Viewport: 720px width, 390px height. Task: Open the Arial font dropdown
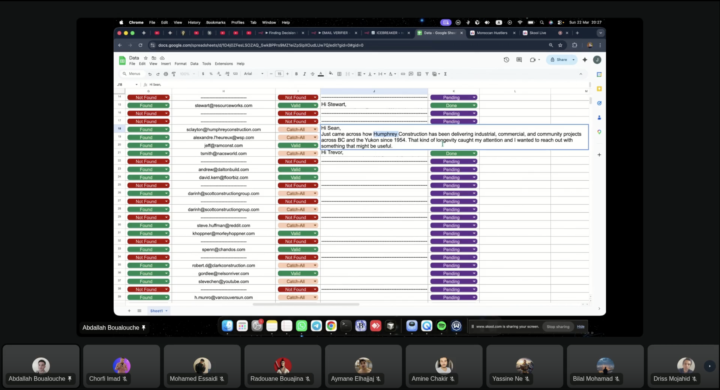click(253, 74)
